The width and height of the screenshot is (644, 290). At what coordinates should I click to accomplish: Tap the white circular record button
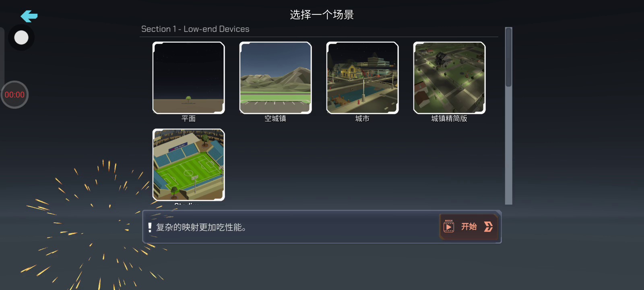21,37
